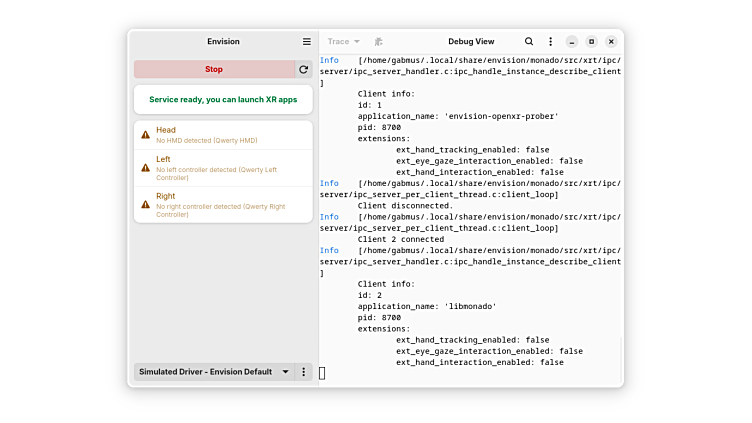Click the Debug View title
The image size is (752, 423).
coord(470,42)
